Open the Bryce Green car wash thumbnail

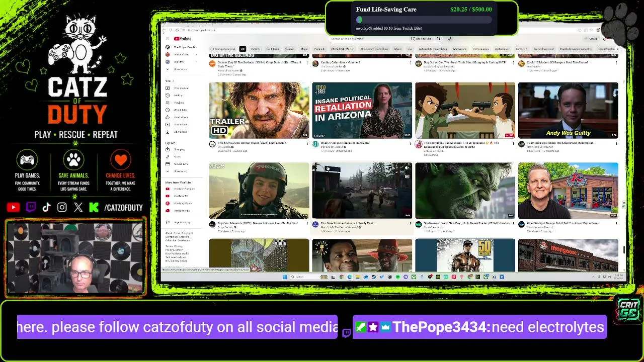click(568, 191)
